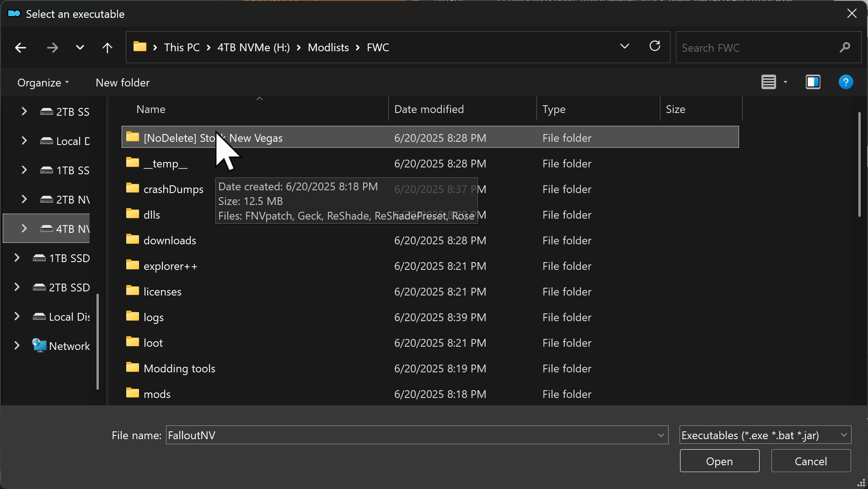Create a New folder

tap(123, 83)
